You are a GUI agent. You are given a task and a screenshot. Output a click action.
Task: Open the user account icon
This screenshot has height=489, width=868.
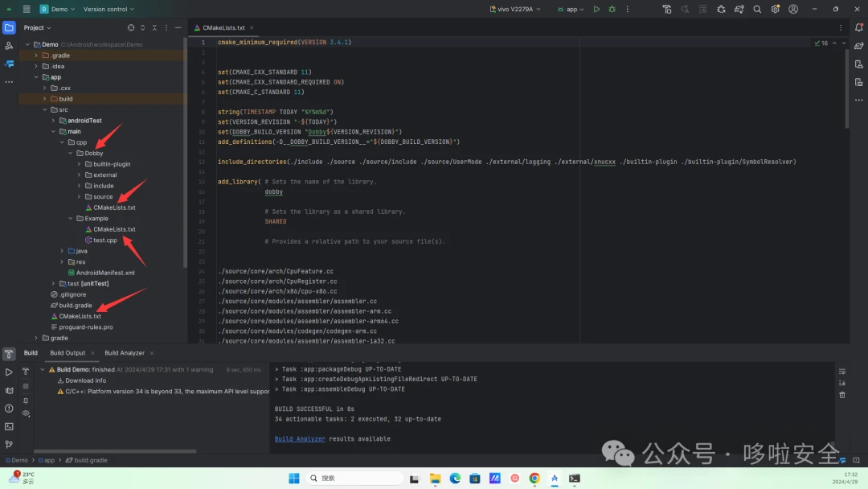click(793, 10)
